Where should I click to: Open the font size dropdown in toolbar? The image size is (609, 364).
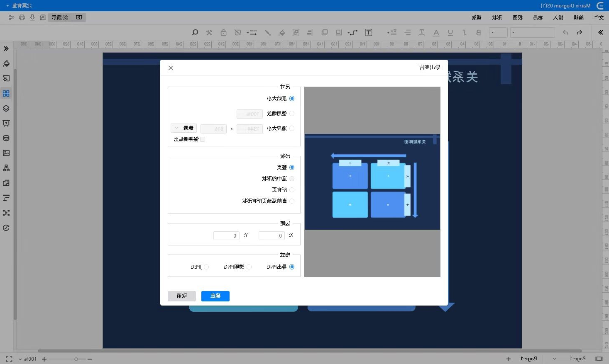pos(498,32)
